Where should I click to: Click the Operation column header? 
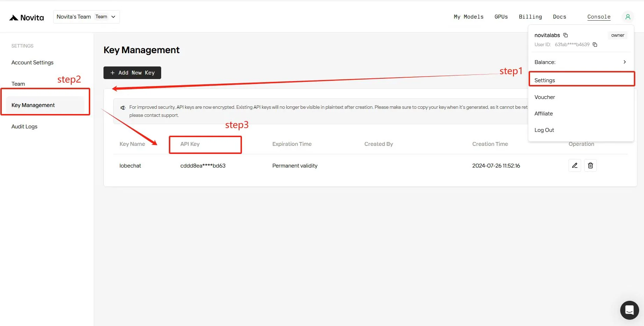[581, 144]
